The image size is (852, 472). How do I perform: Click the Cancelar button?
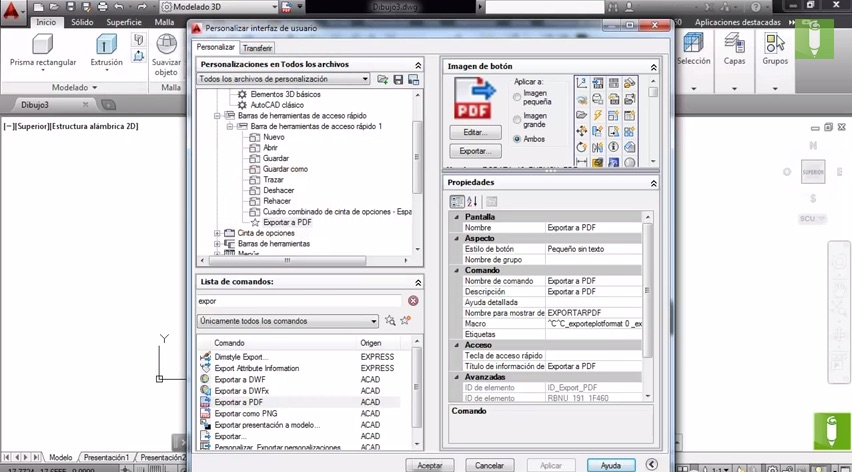pyautogui.click(x=489, y=465)
